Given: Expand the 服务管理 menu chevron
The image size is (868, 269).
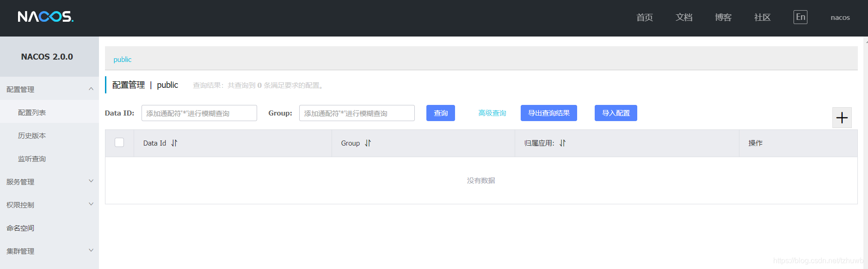Looking at the screenshot, I should 91,181.
